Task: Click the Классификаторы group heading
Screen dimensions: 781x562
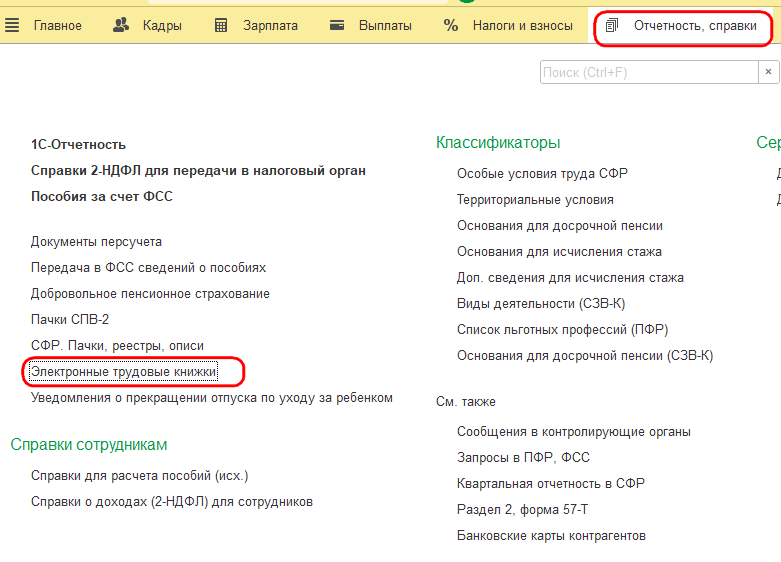Action: click(498, 142)
